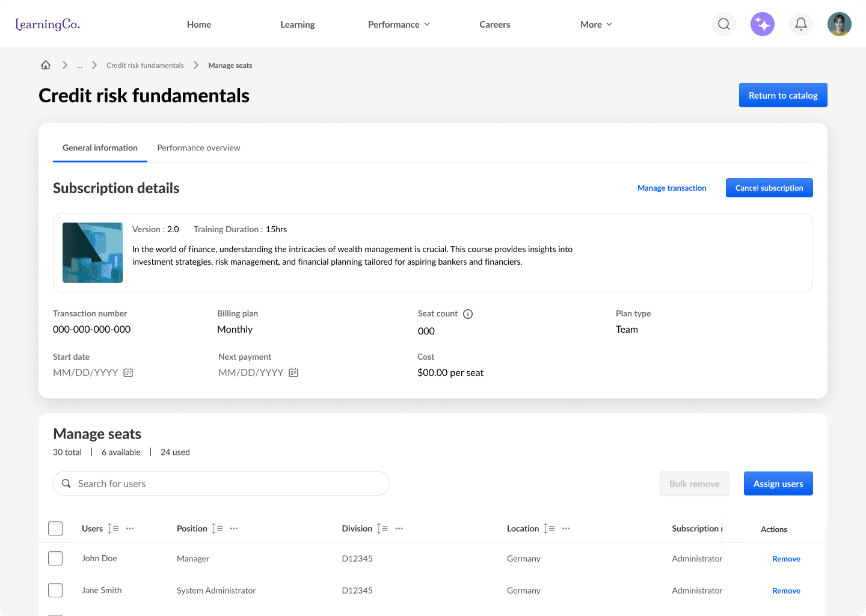The image size is (866, 616).
Task: Click Start date MM/DD/YYYY field
Action: (x=85, y=372)
